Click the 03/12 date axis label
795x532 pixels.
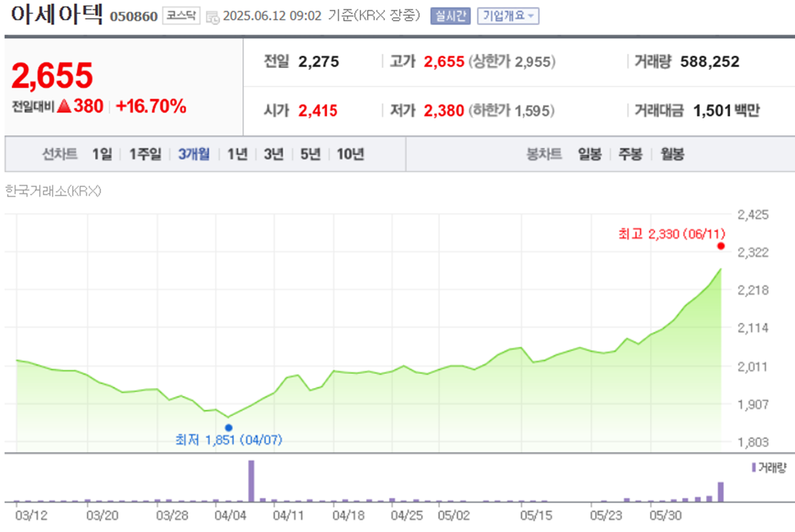[x=31, y=516]
